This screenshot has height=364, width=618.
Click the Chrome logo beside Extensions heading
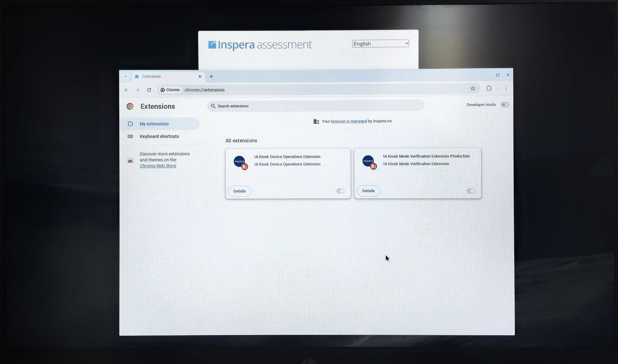coord(130,106)
